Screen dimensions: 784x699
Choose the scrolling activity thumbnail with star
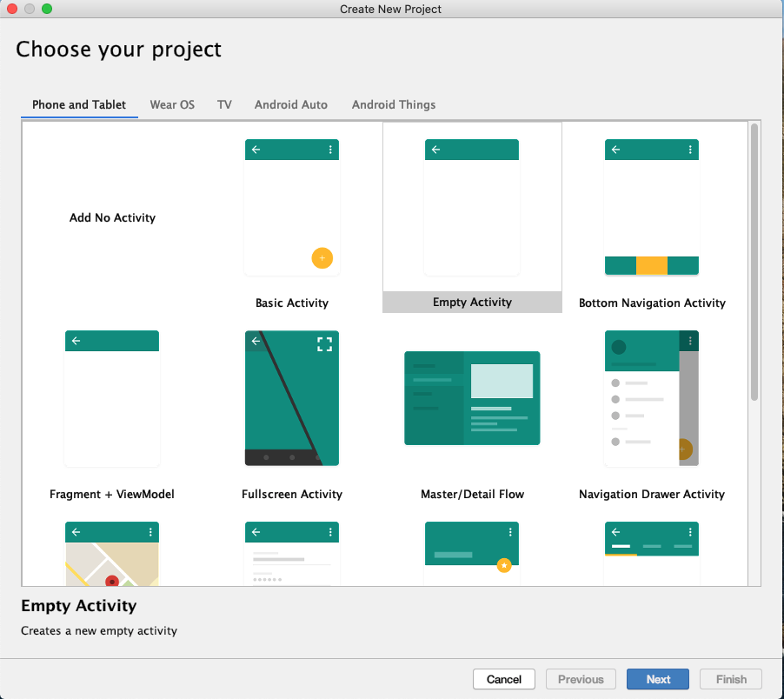472,554
